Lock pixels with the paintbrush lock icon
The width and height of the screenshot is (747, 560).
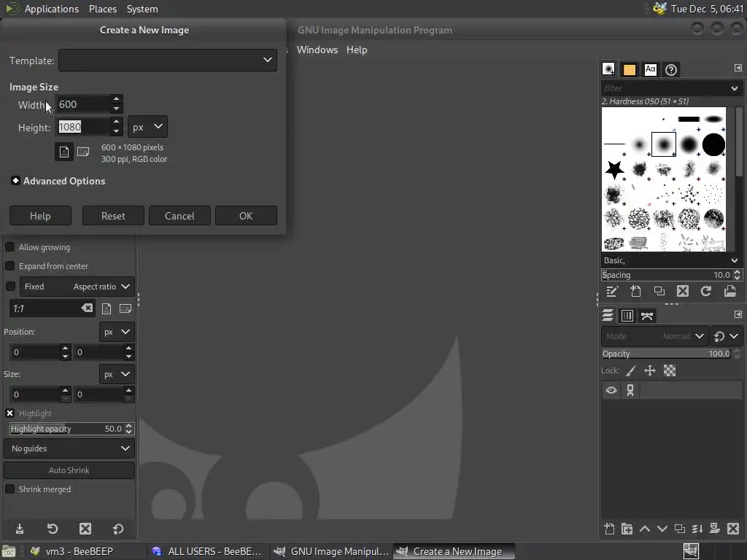(631, 370)
